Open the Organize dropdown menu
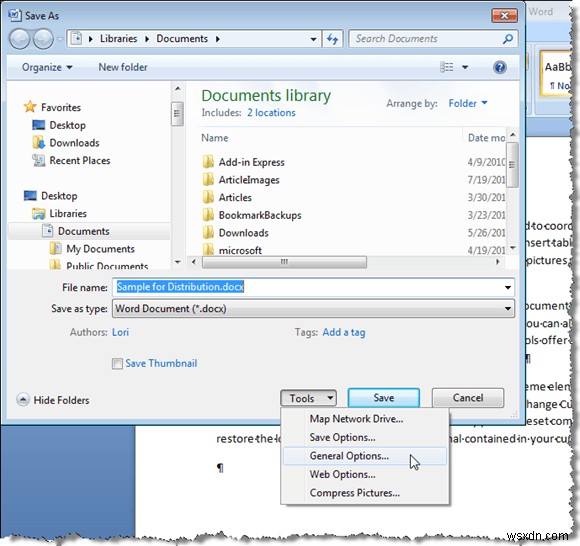This screenshot has height=546, width=580. click(x=47, y=67)
